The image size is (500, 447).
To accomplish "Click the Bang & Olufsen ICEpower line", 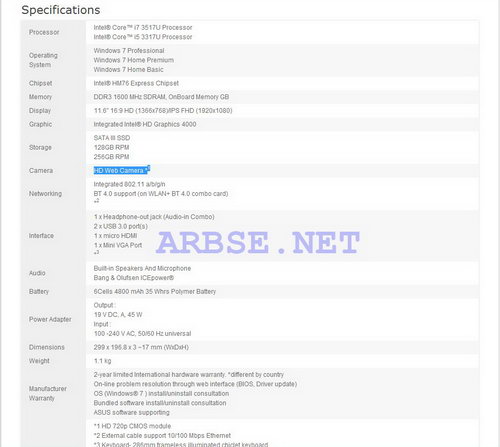I will 133,278.
